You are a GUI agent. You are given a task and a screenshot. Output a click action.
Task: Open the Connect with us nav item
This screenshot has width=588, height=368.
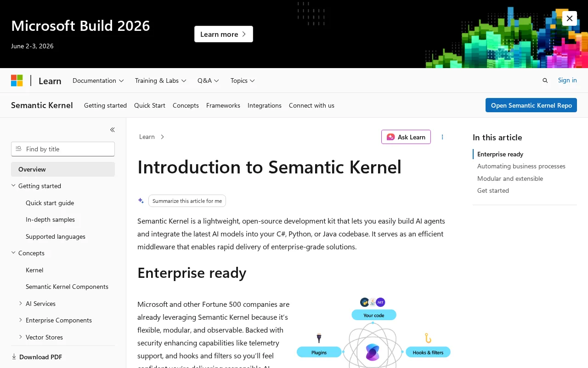(x=311, y=105)
